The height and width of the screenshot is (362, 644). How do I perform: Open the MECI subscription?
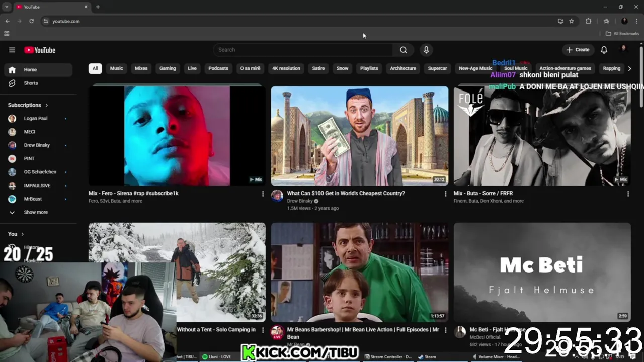[38, 132]
